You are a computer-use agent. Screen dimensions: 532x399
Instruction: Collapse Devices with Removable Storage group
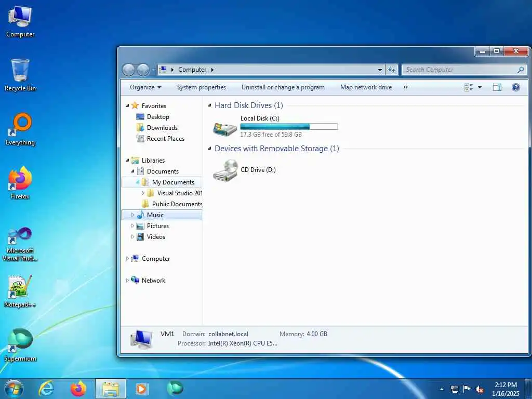click(209, 148)
